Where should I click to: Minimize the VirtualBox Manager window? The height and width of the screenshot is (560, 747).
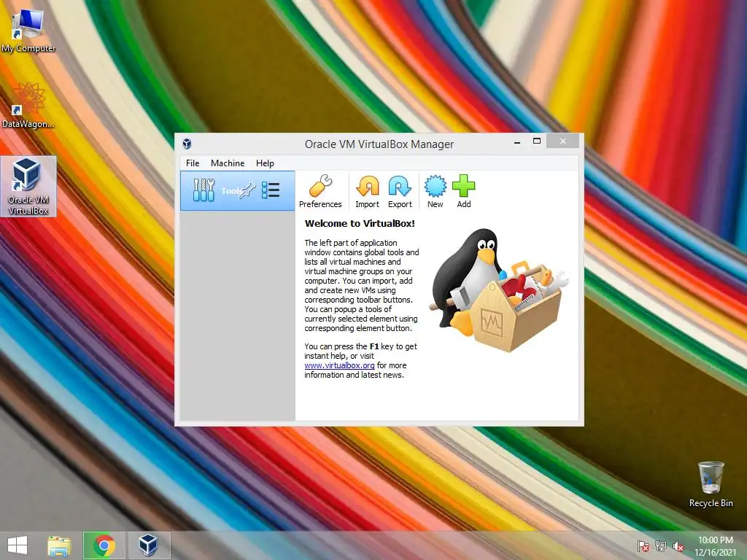point(517,141)
